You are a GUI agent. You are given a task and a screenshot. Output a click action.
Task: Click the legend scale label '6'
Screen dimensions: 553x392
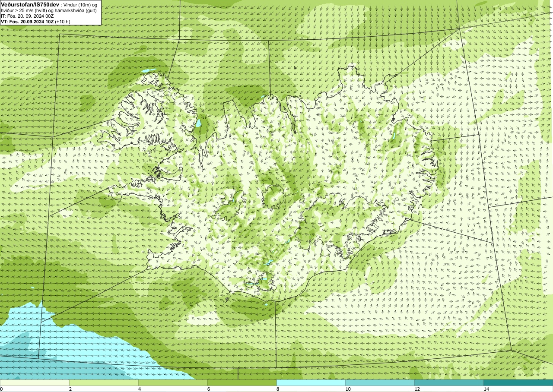(x=209, y=389)
